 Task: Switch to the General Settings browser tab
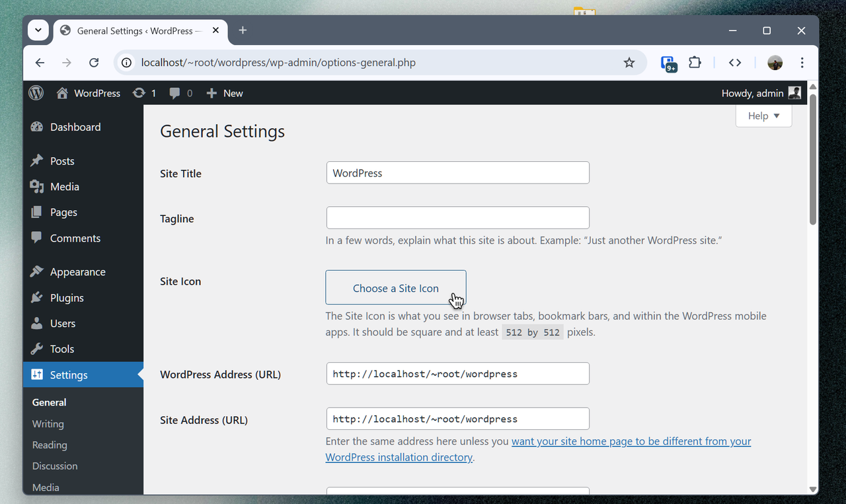(x=141, y=30)
